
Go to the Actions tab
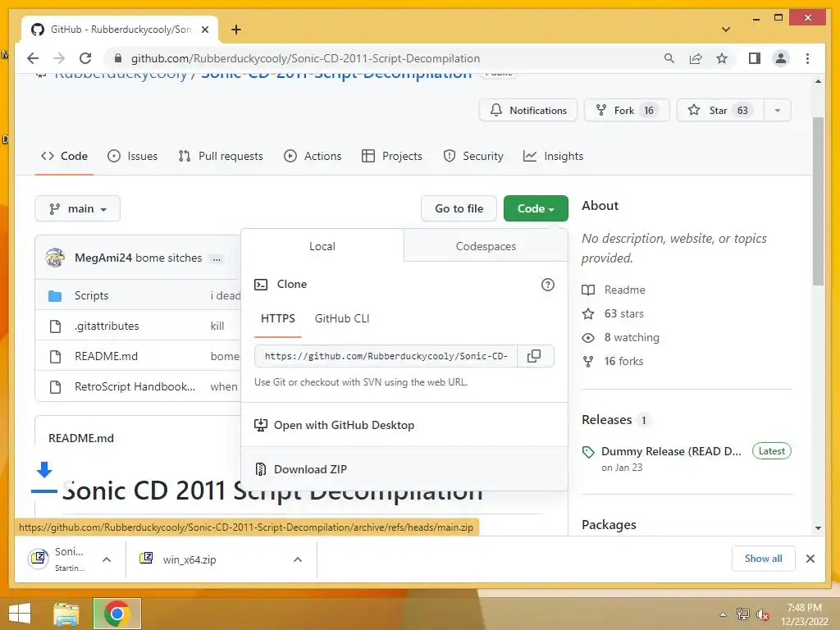pyautogui.click(x=313, y=156)
